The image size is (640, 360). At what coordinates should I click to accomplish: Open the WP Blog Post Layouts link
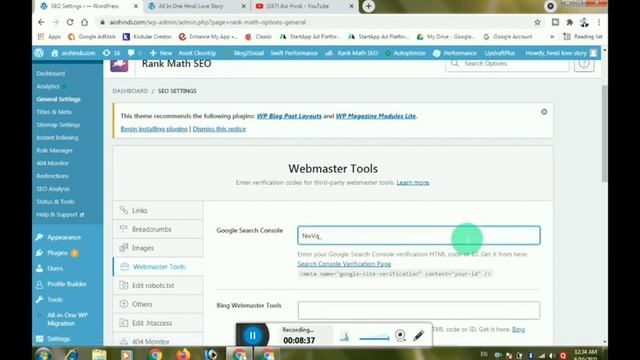289,116
